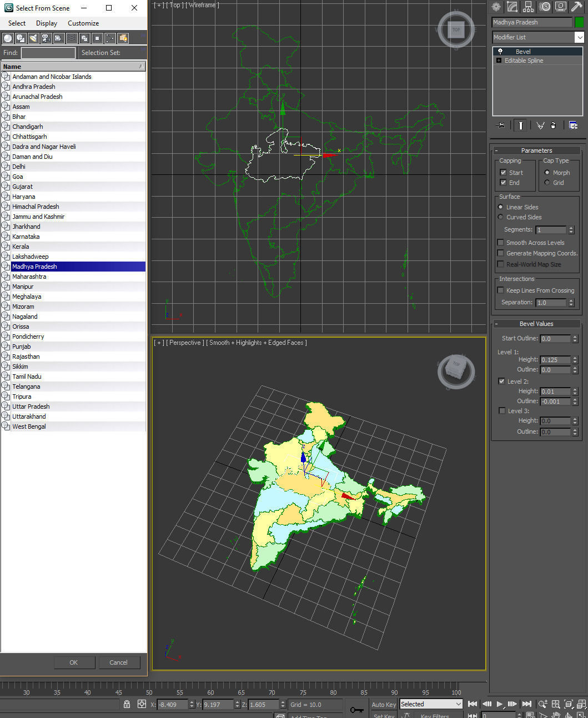
Task: Open the Customize menu in Select From Scene
Action: [x=83, y=23]
